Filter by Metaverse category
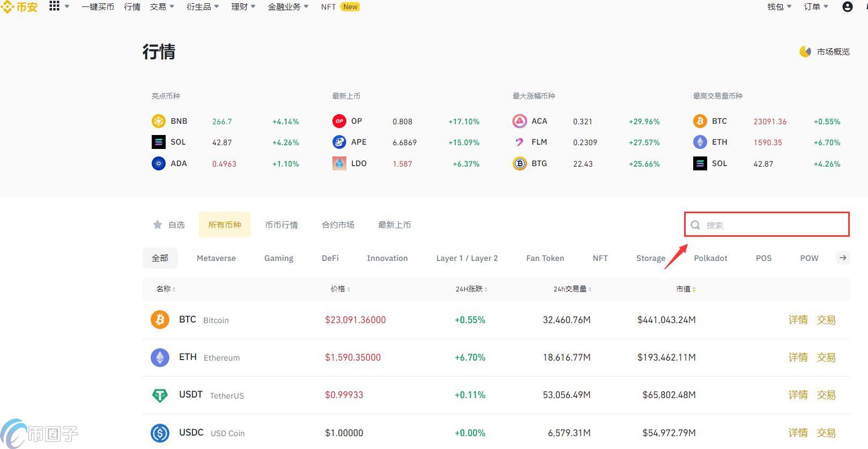 point(216,258)
